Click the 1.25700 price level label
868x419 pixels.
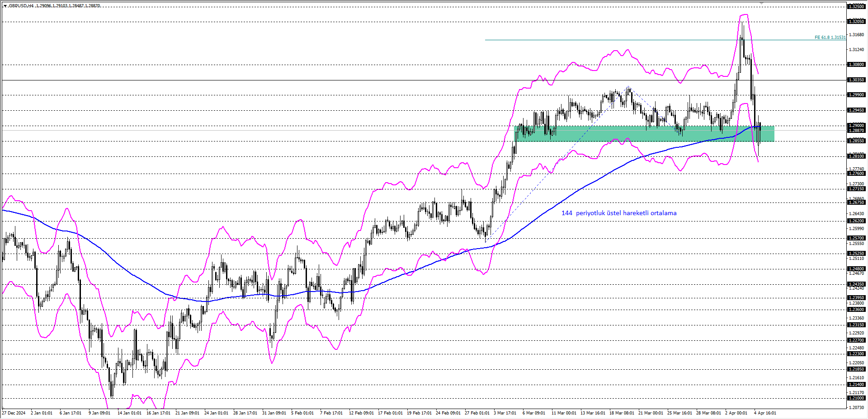(856, 238)
